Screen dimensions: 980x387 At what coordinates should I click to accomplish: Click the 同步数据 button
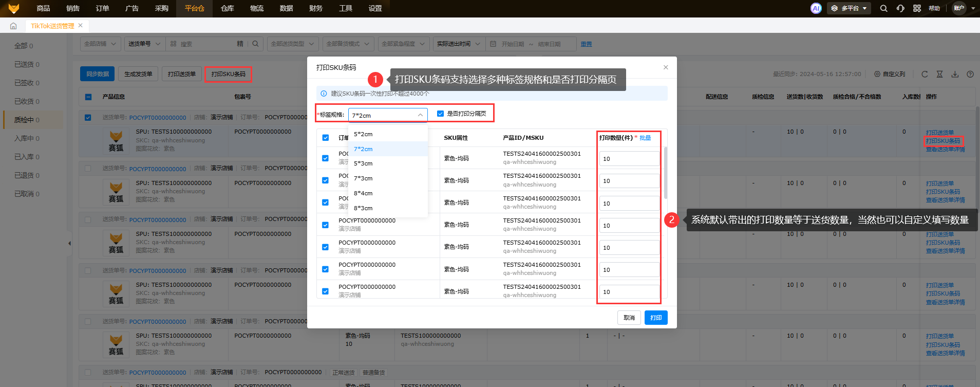tap(97, 74)
